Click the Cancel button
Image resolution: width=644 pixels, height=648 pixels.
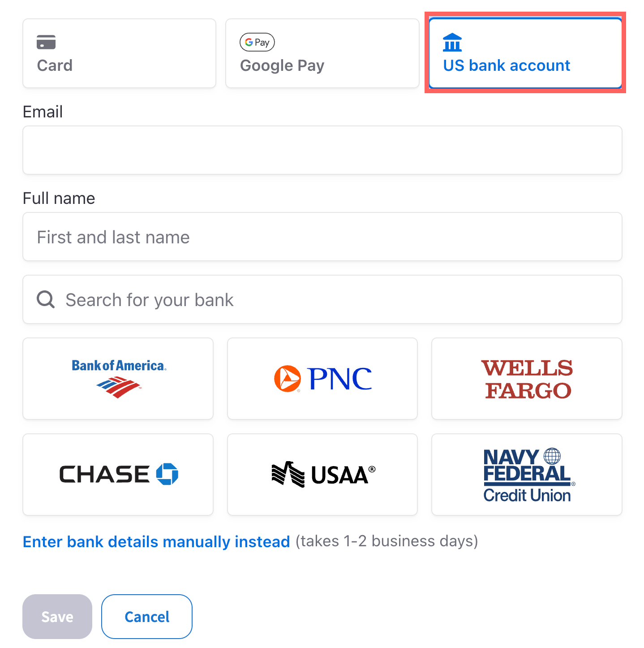pyautogui.click(x=147, y=617)
